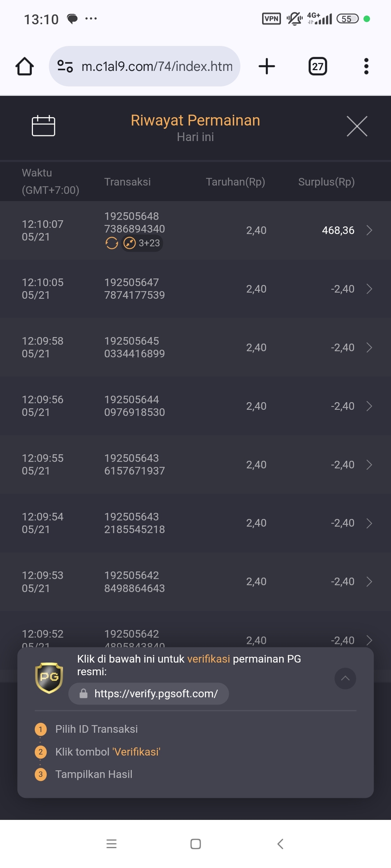The width and height of the screenshot is (391, 868).
Task: Tap the Android recent apps menu button
Action: [112, 844]
